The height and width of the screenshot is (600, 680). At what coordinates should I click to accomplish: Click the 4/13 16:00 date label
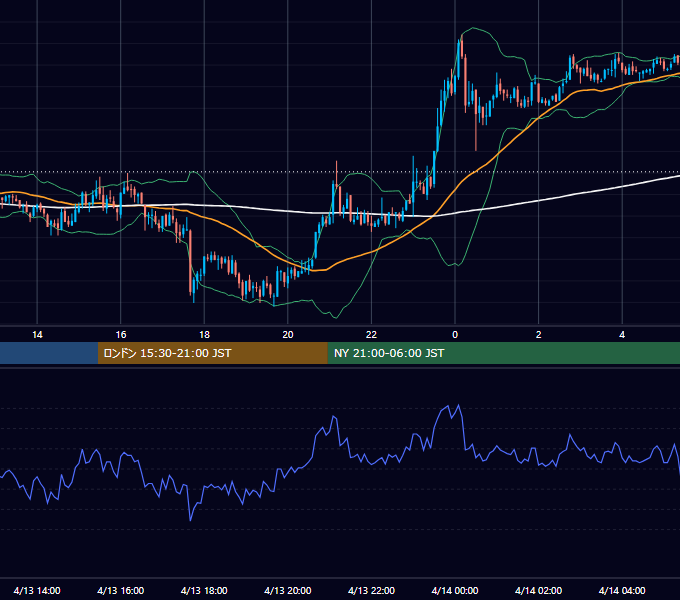[121, 590]
